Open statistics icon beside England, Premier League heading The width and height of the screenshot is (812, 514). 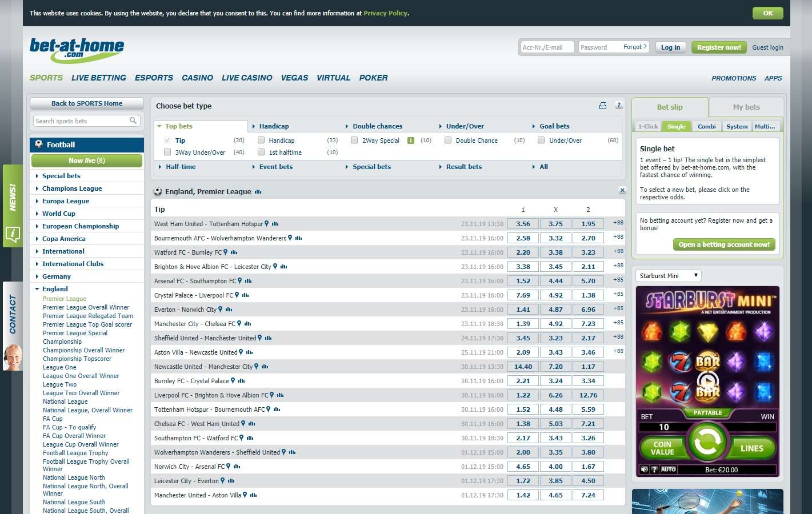(x=258, y=192)
